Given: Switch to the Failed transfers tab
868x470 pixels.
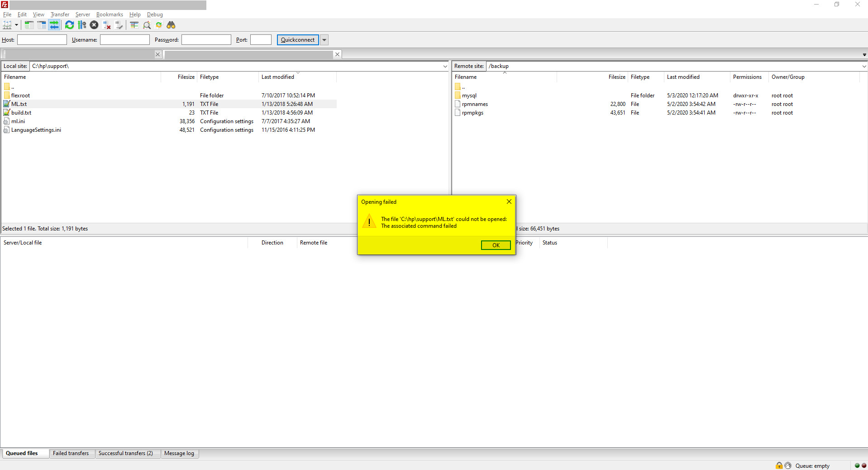Looking at the screenshot, I should [71, 453].
